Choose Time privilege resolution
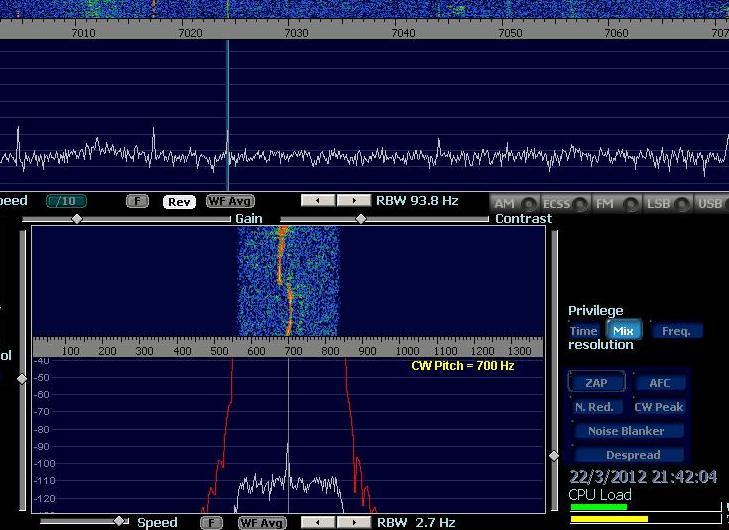729x530 pixels. pyautogui.click(x=584, y=331)
